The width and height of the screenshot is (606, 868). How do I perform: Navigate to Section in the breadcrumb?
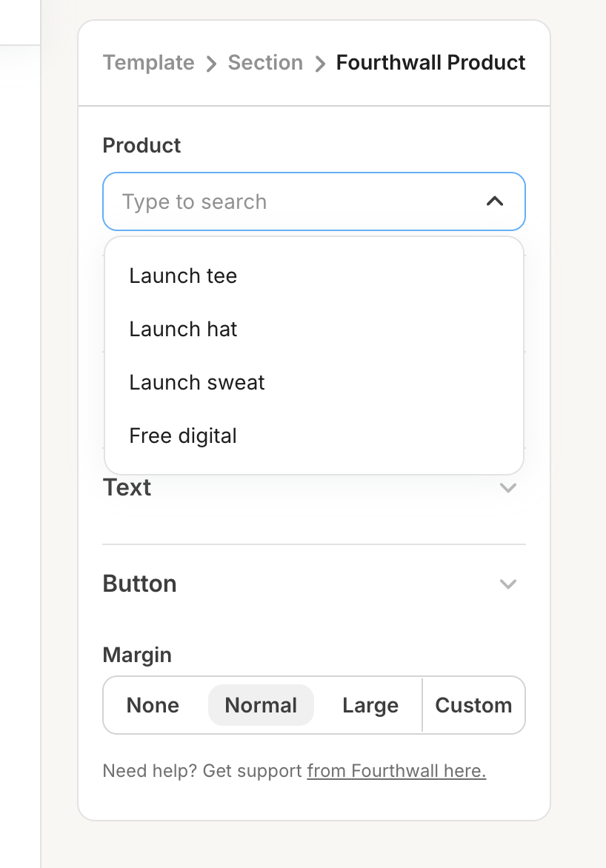point(265,63)
